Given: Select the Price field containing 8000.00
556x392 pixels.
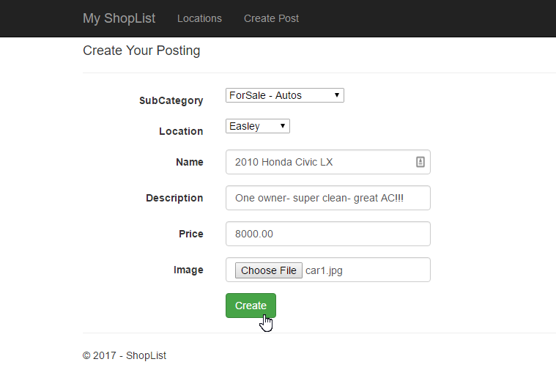Looking at the screenshot, I should 327,234.
